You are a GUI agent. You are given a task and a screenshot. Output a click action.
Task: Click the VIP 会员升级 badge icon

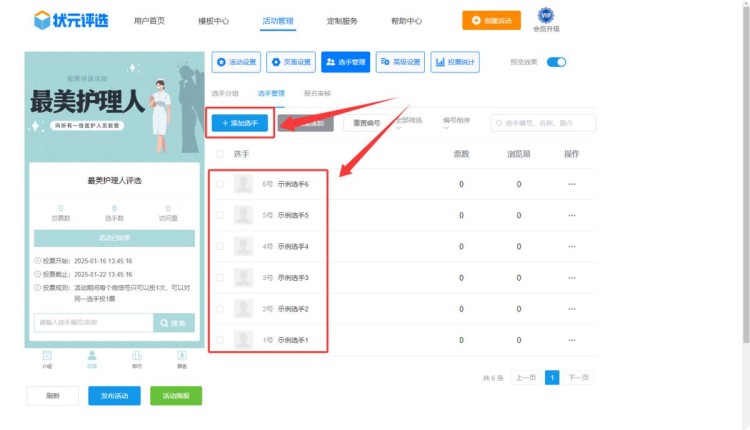click(545, 16)
